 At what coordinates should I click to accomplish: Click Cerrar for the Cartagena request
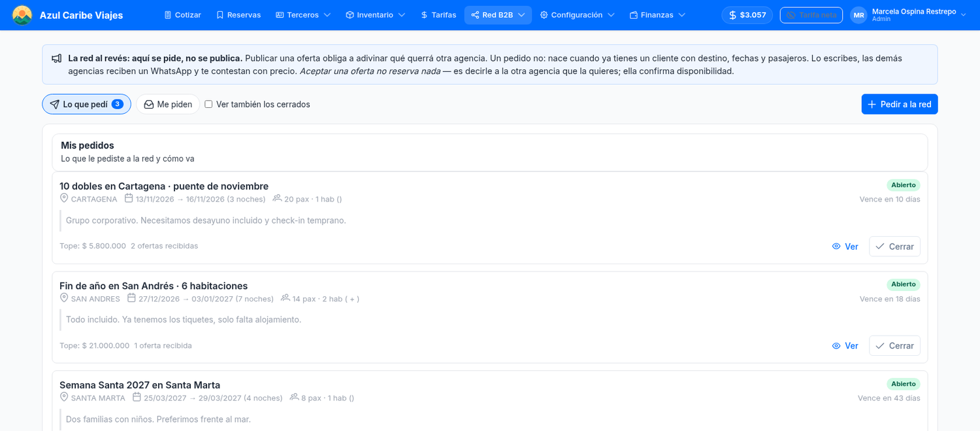point(894,247)
